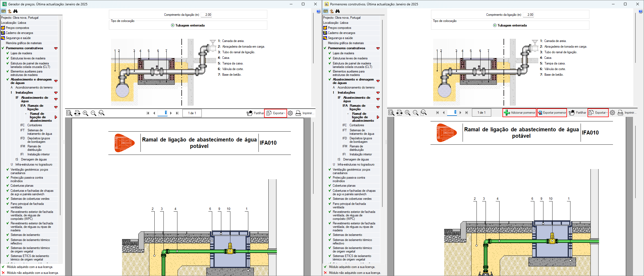This screenshot has width=644, height=276.
Task: Open Exportar dropdown in Gerador de preços window
Action: pyautogui.click(x=276, y=113)
